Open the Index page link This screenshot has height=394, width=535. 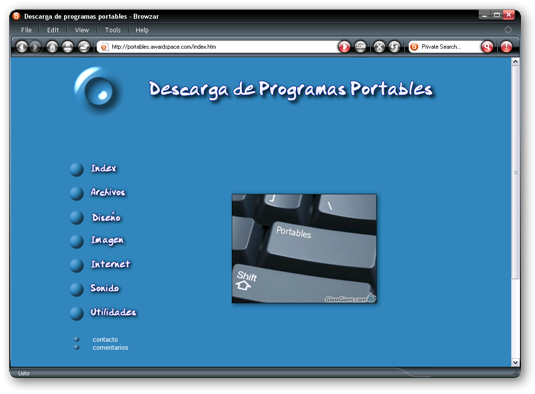(103, 168)
